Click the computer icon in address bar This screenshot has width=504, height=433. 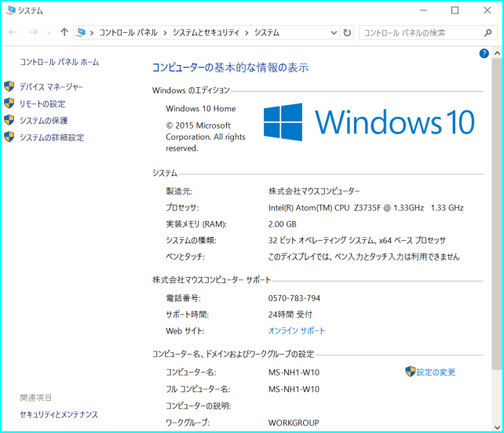click(81, 32)
